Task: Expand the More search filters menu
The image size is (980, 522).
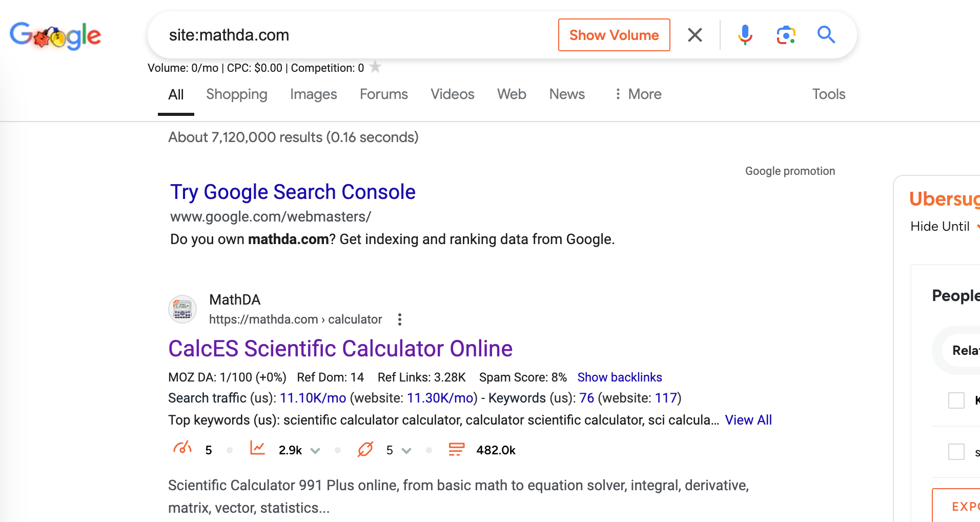Action: [638, 94]
